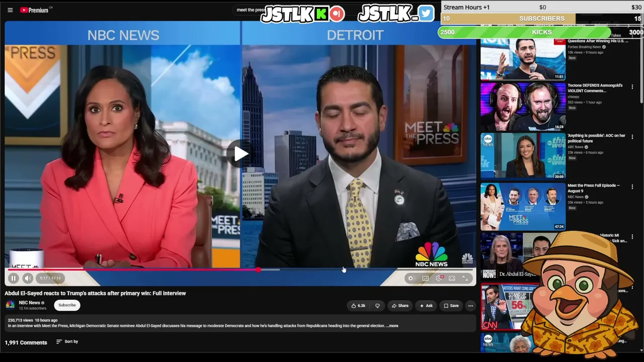This screenshot has height=362, width=644.
Task: Open the CNN 'Stand Up to Trump' video thumbnail
Action: point(504,307)
